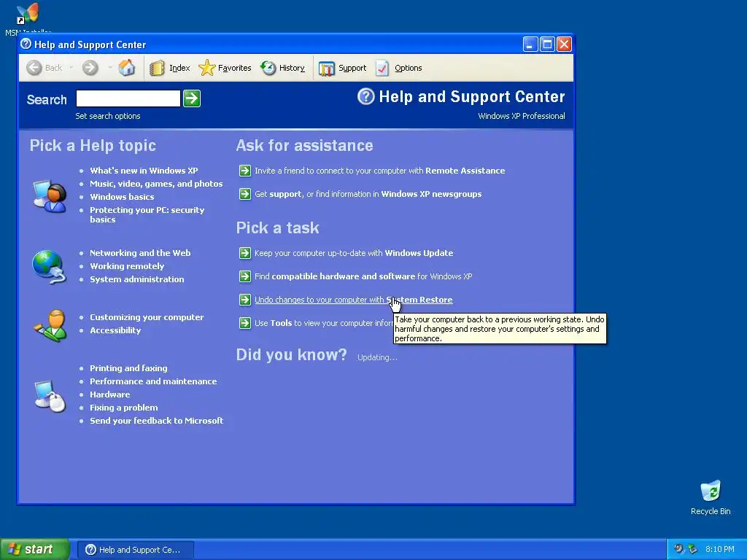This screenshot has height=560, width=747.
Task: Click the Options checklist icon
Action: 382,68
